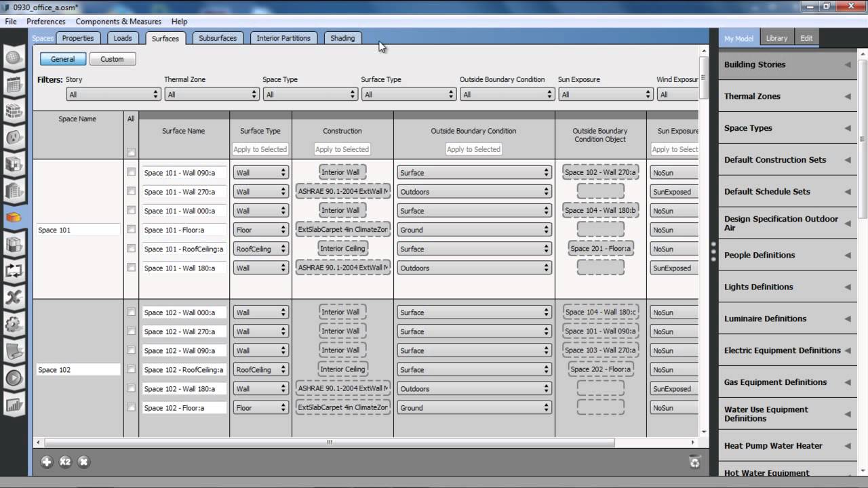
Task: Click the add new object plus icon
Action: click(x=46, y=462)
